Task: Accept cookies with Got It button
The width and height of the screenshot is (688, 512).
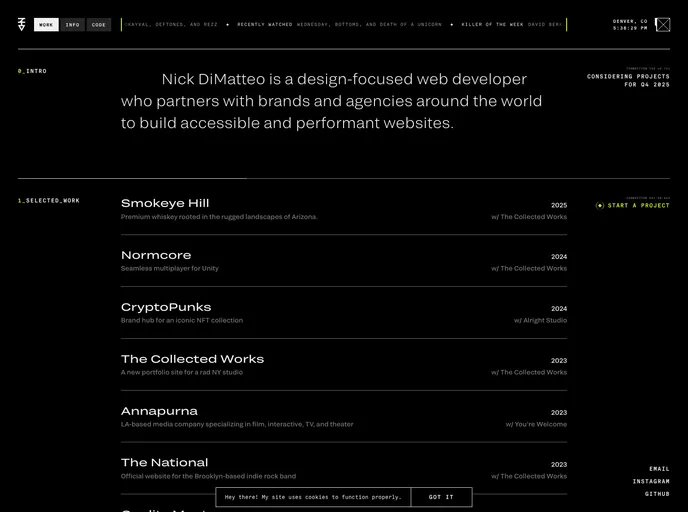Action: (x=441, y=497)
